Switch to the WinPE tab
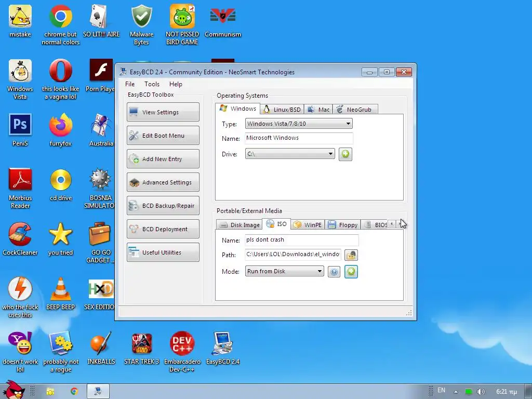532x399 pixels. click(x=308, y=224)
